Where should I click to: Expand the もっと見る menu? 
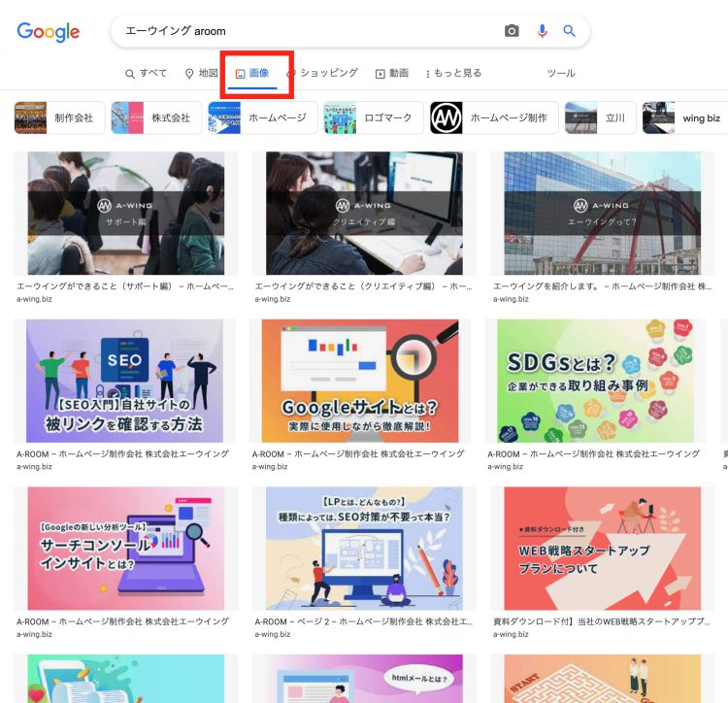pyautogui.click(x=453, y=74)
